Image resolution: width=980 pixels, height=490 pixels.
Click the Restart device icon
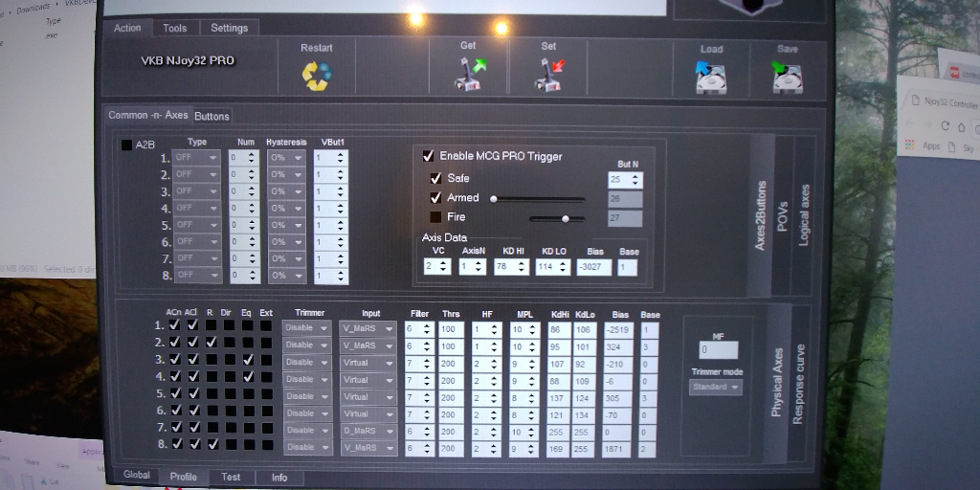[316, 75]
